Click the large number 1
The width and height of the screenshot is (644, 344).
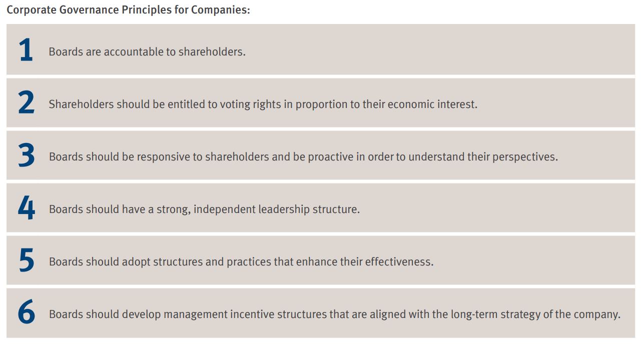(x=26, y=50)
